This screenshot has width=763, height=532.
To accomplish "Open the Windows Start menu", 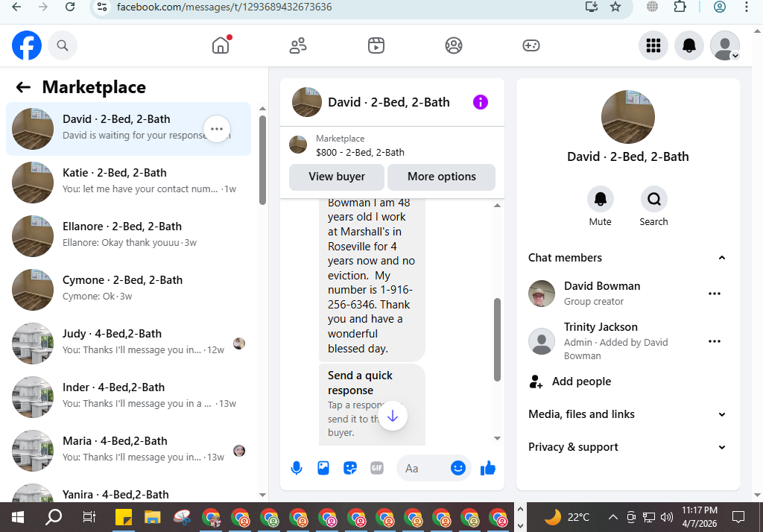I will [18, 517].
